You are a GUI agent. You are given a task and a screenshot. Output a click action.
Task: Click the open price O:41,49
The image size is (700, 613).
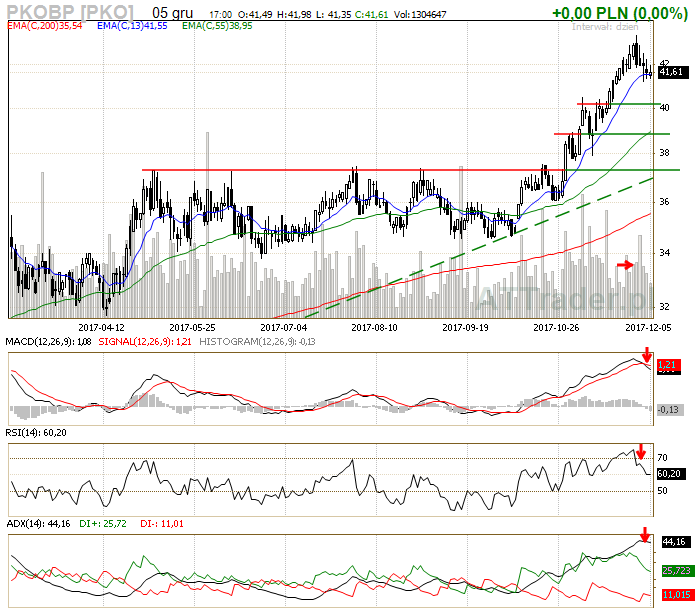click(255, 15)
